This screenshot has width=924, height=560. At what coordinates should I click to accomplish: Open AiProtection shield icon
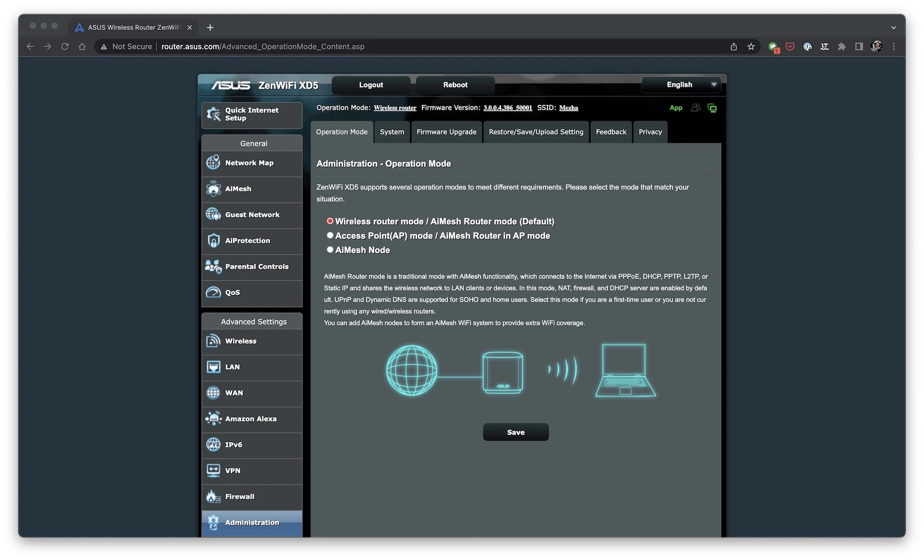(x=213, y=241)
